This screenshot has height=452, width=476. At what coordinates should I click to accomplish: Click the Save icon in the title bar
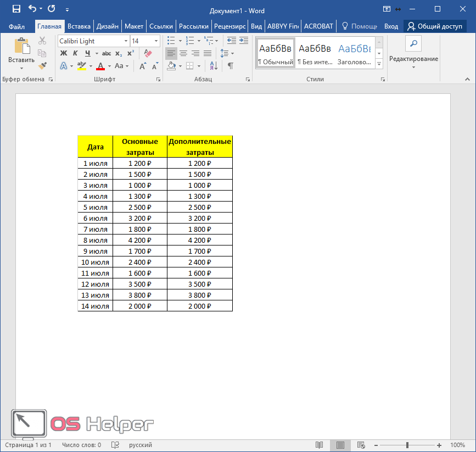click(x=16, y=9)
